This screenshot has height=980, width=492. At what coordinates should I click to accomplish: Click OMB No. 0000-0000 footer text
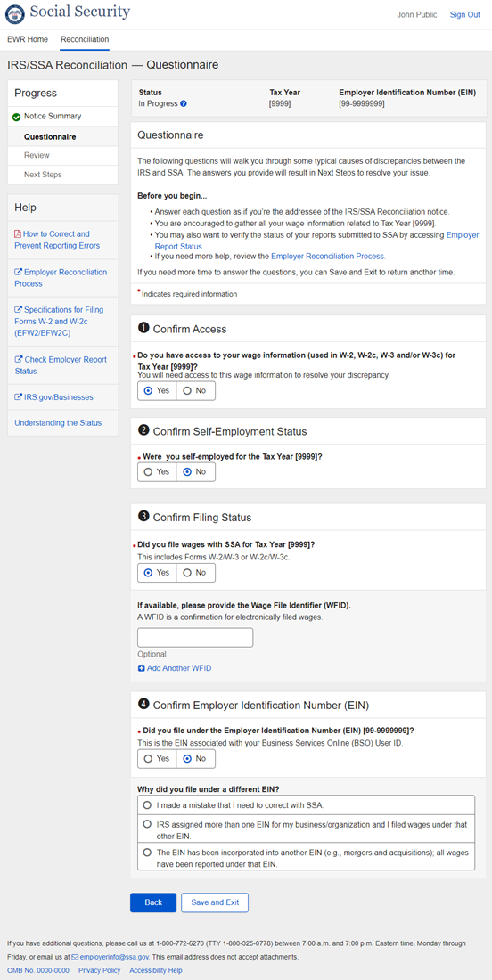point(38,970)
